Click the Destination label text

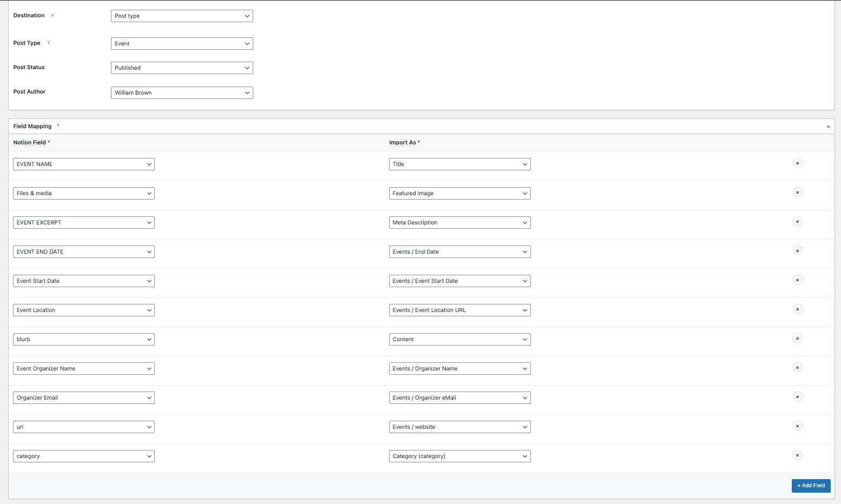(x=29, y=15)
